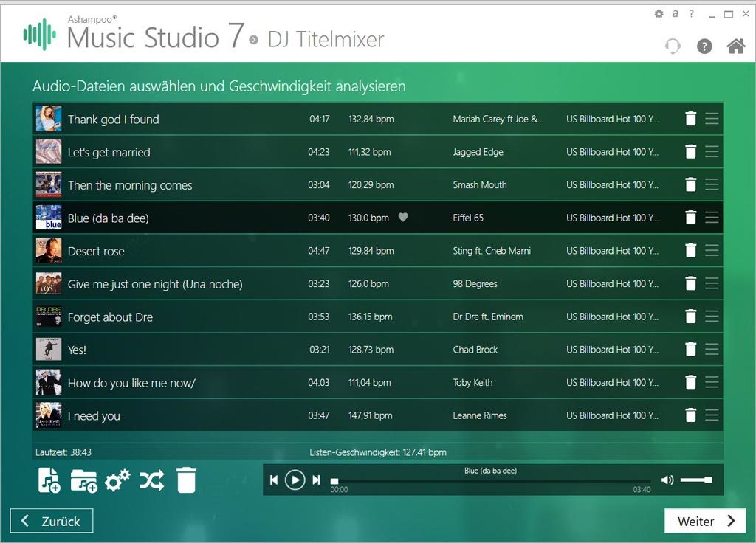This screenshot has height=543, width=756.
Task: Delete the 'Blue (da ba dee)' track
Action: (x=690, y=218)
